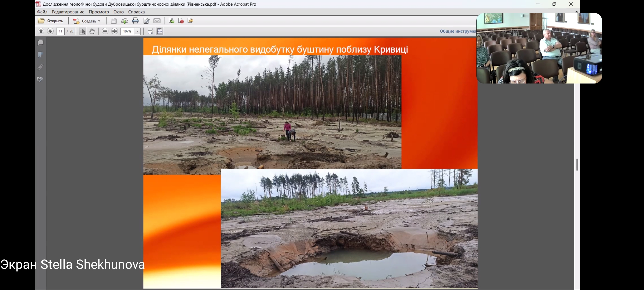Image resolution: width=644 pixels, height=290 pixels.
Task: Toggle fit full page view
Action: tap(160, 31)
